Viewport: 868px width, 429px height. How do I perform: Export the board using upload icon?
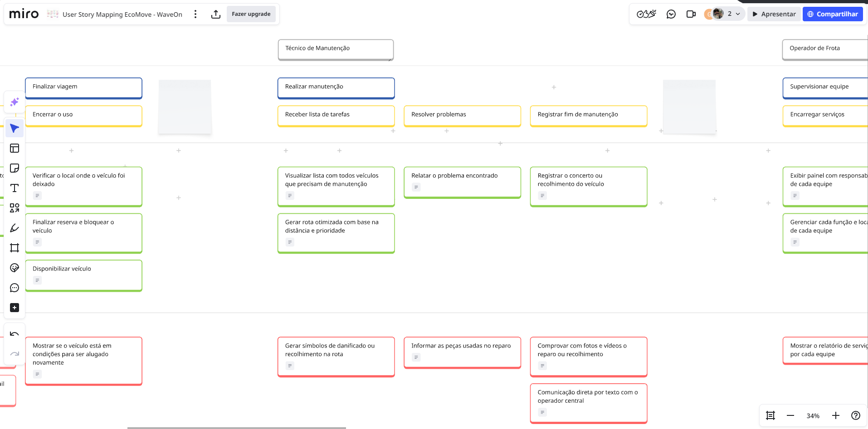pyautogui.click(x=216, y=14)
